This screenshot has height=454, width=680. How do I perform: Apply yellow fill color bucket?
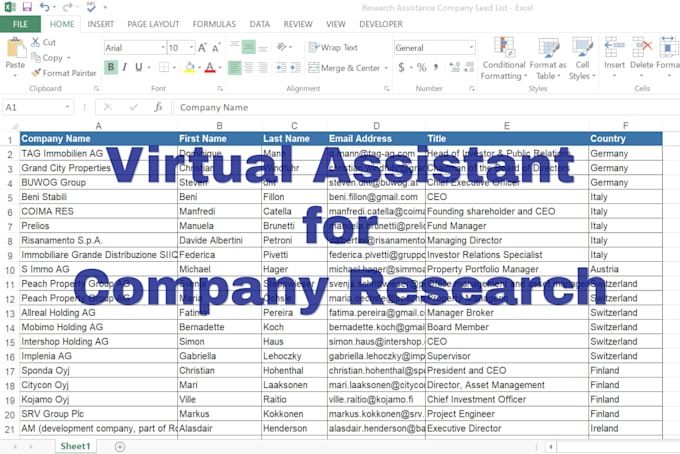point(190,67)
